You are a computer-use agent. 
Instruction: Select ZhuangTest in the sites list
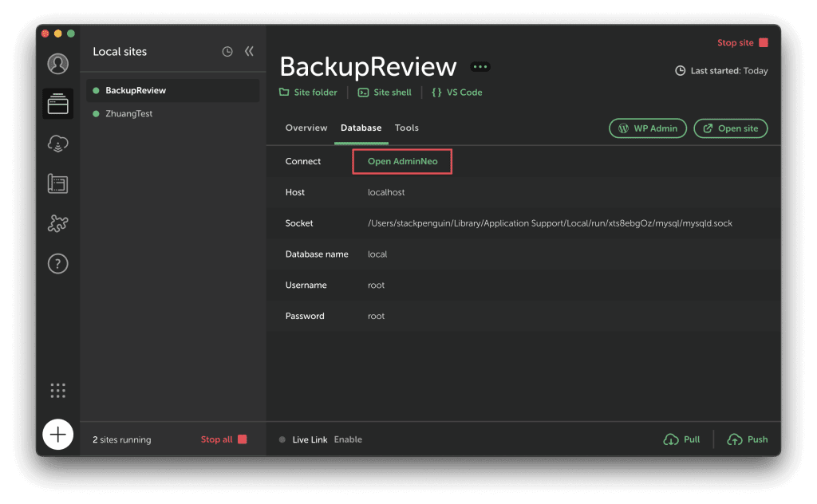point(129,114)
